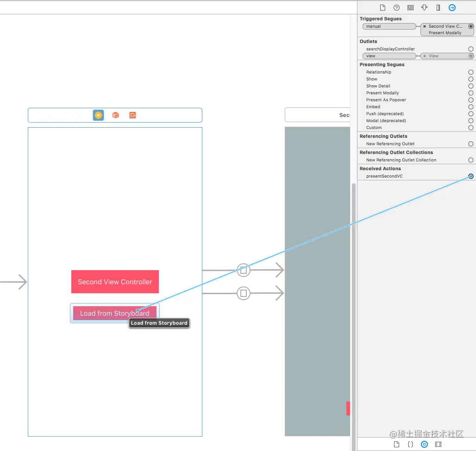Open the File inspector tab

pyautogui.click(x=382, y=7)
